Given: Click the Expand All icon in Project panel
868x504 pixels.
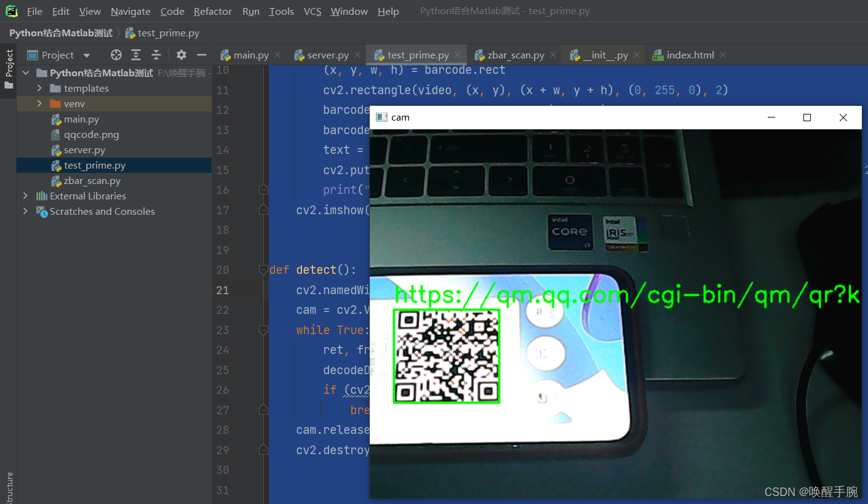Looking at the screenshot, I should [136, 55].
